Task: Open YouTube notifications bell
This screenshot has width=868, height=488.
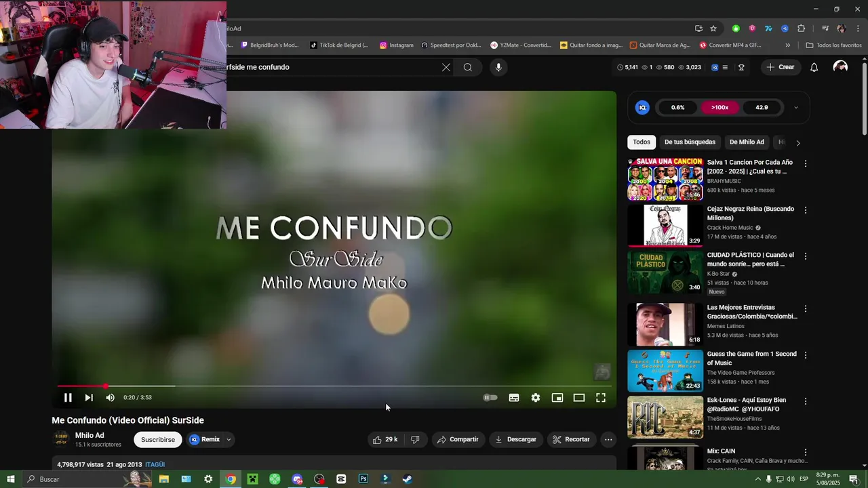Action: [x=814, y=67]
